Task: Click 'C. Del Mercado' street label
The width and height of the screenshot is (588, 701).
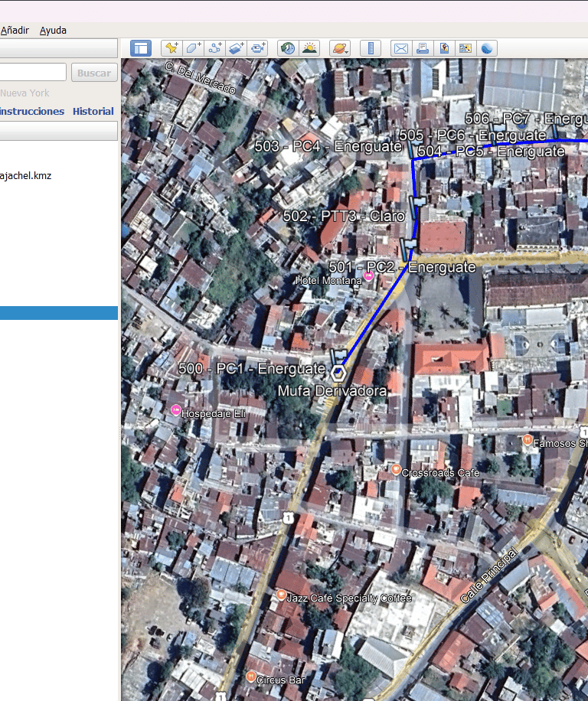Action: point(201,78)
